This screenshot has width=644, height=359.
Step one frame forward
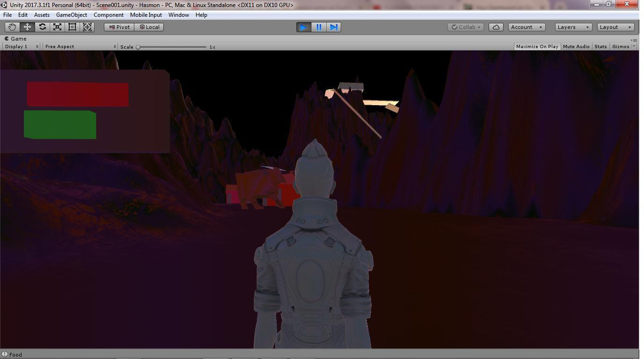(334, 27)
